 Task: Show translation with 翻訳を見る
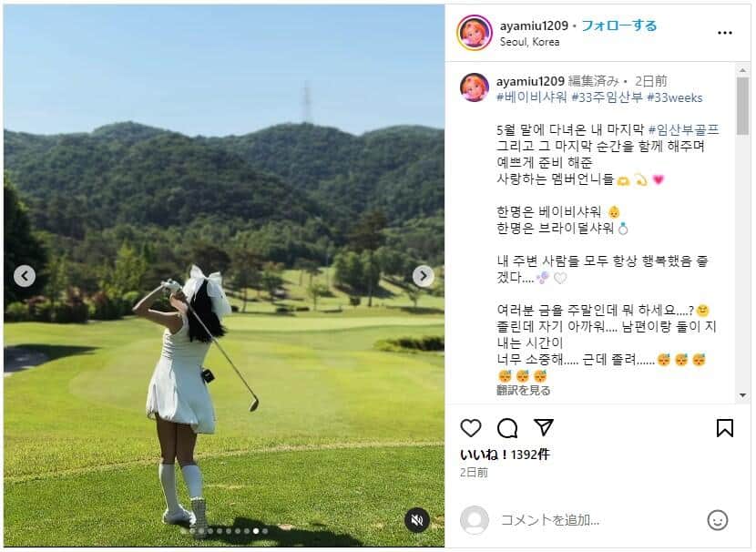click(524, 391)
